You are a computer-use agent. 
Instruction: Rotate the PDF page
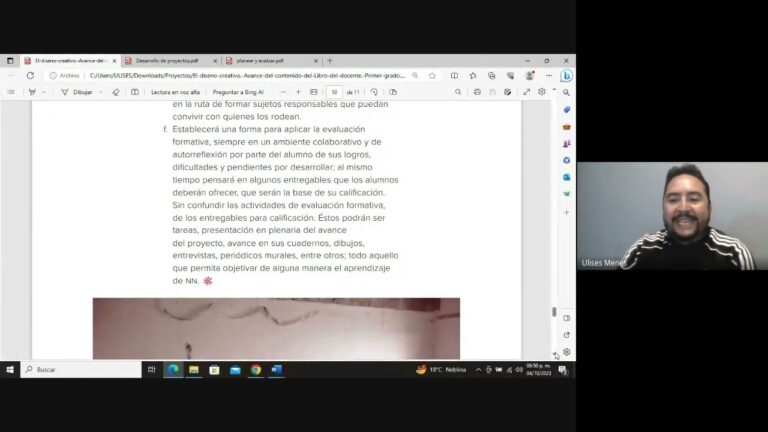(374, 92)
